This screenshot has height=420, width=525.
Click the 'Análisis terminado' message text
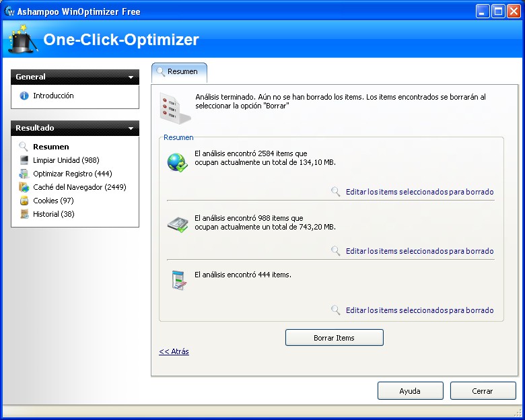tap(341, 101)
